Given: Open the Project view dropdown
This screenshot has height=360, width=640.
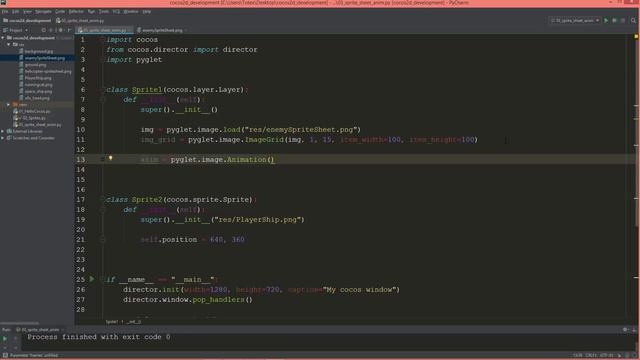Looking at the screenshot, I should point(16,30).
